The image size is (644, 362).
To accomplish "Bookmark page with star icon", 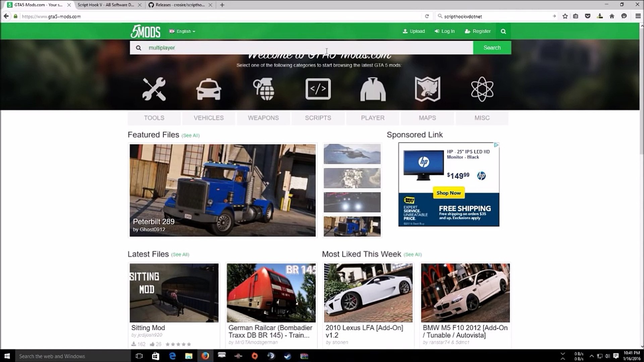I will coord(565,16).
